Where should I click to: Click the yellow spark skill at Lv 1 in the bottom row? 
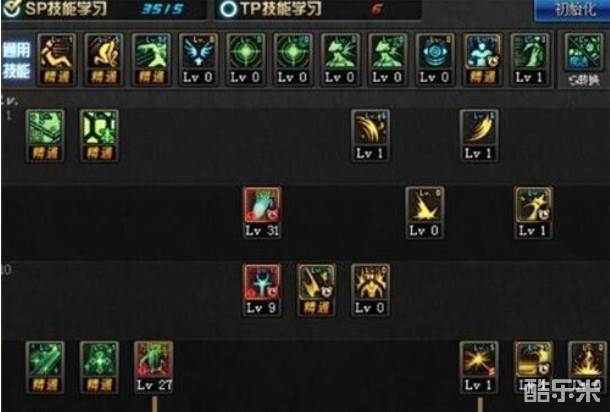479,367
